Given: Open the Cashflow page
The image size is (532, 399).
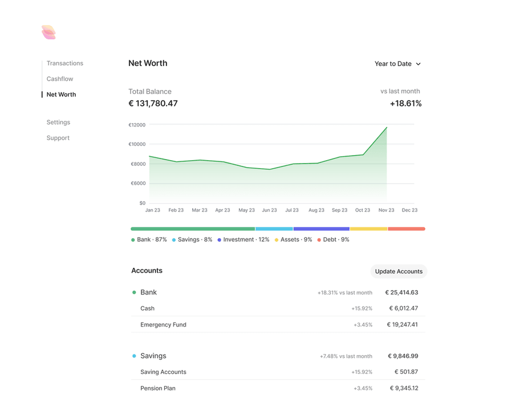Looking at the screenshot, I should click(x=60, y=79).
